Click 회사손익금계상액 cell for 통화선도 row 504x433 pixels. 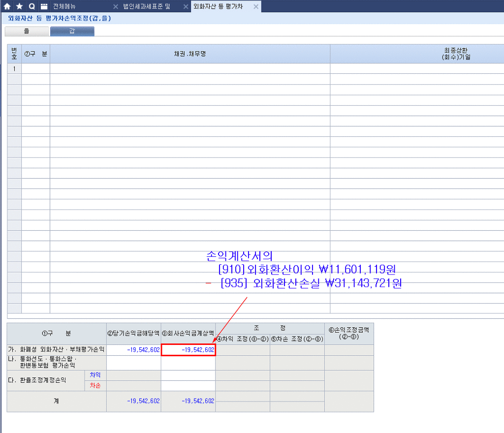pyautogui.click(x=189, y=363)
